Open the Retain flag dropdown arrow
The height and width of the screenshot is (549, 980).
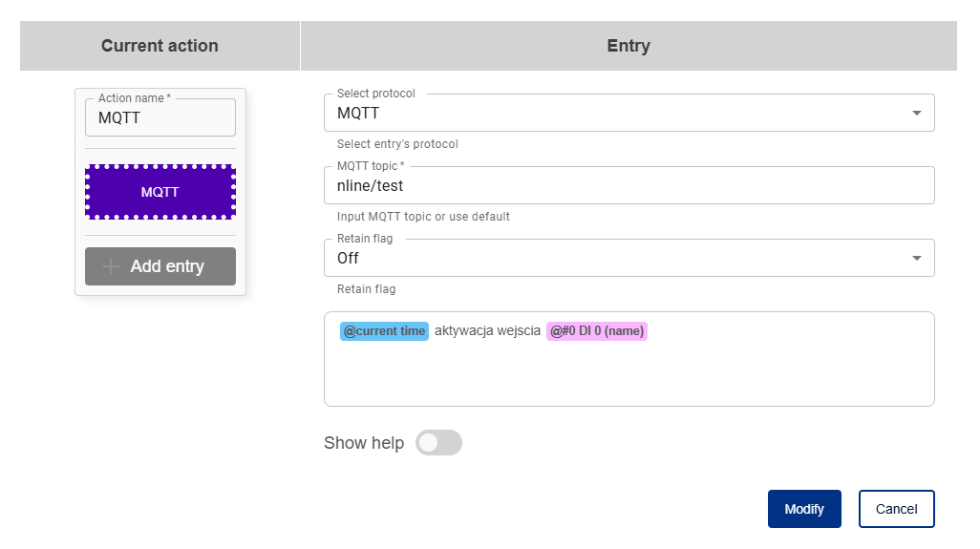[x=917, y=258]
